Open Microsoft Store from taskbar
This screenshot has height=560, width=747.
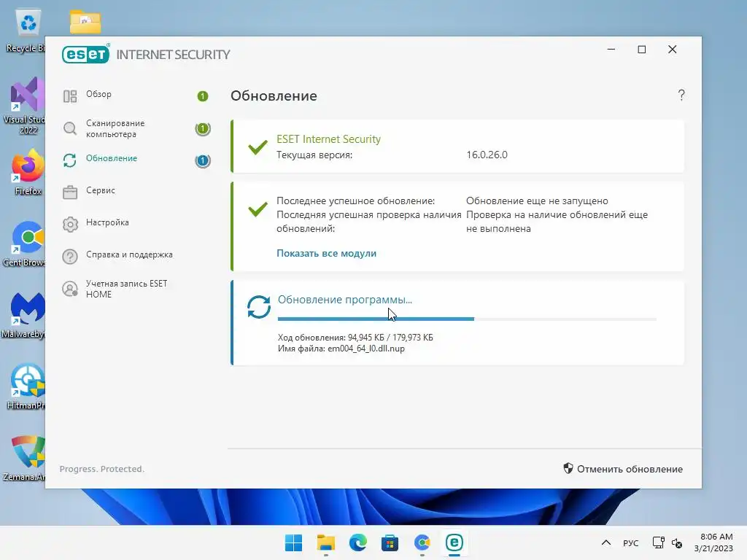[x=390, y=542]
